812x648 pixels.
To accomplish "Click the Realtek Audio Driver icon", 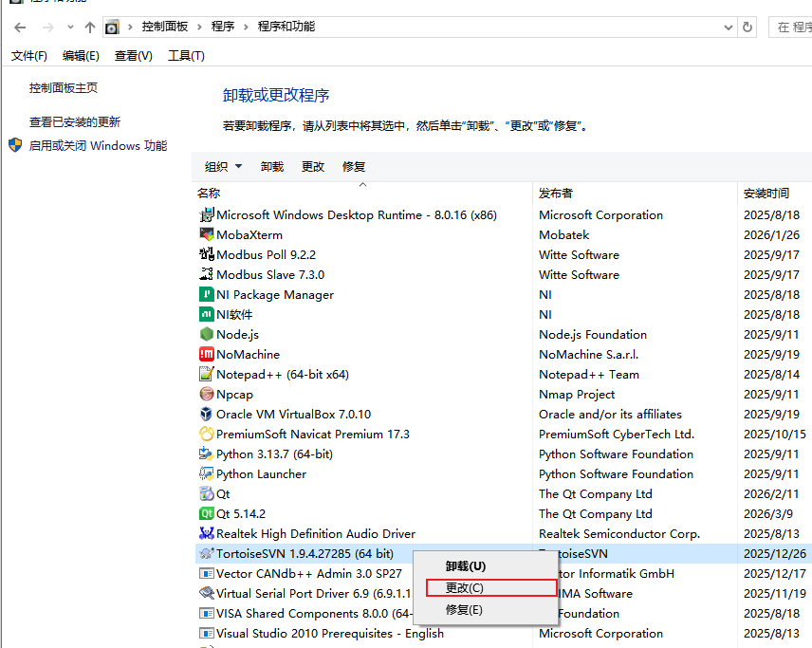I will 207,533.
